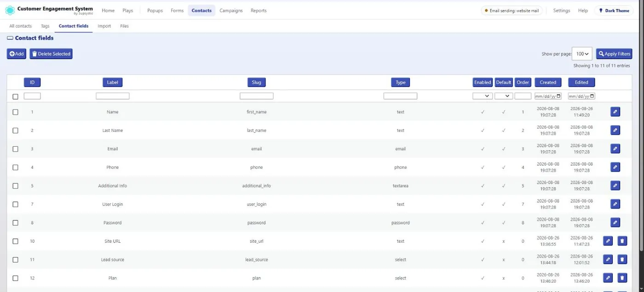Screen dimensions: 644x292
Task: Sort by ID column header
Action: pyautogui.click(x=32, y=82)
